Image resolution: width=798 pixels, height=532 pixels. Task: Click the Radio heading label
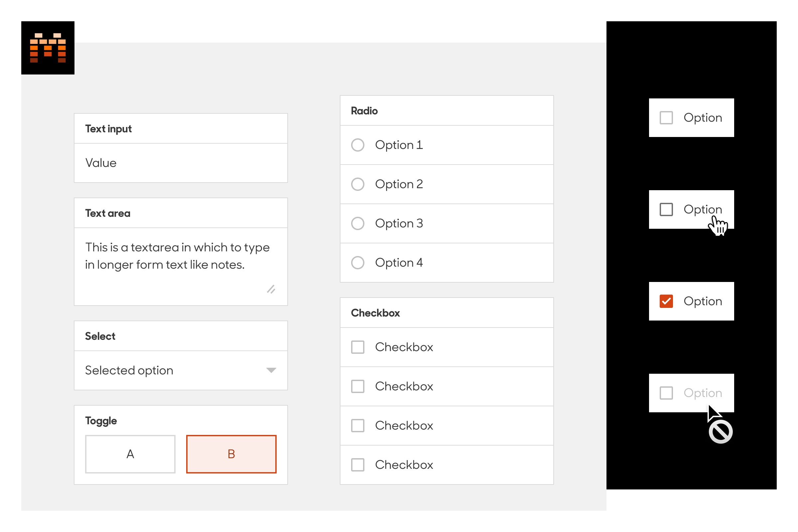[364, 111]
